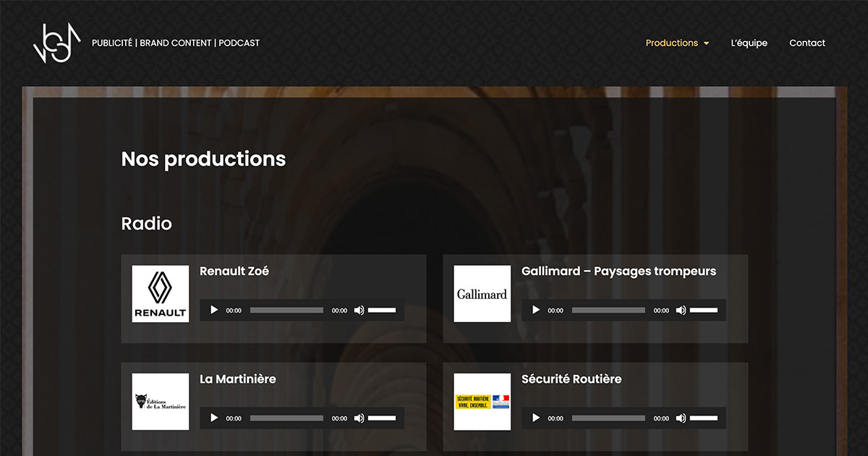Click the Renault logo thumbnail
Viewport: 868px width, 456px height.
tap(160, 294)
